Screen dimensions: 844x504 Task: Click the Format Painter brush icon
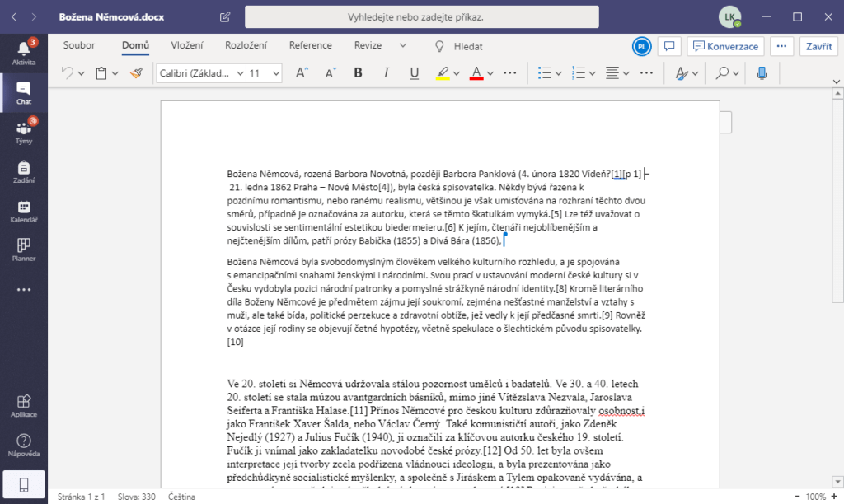click(136, 73)
